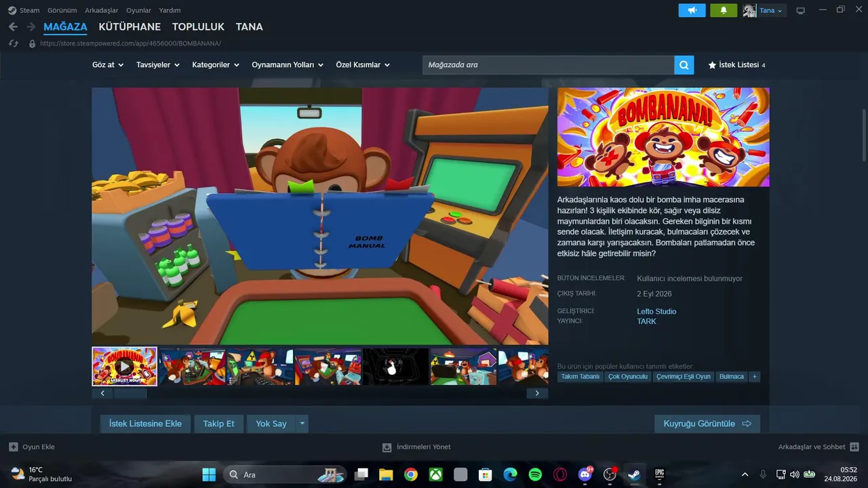
Task: Open İstek Listesi wishlist link
Action: coord(736,65)
